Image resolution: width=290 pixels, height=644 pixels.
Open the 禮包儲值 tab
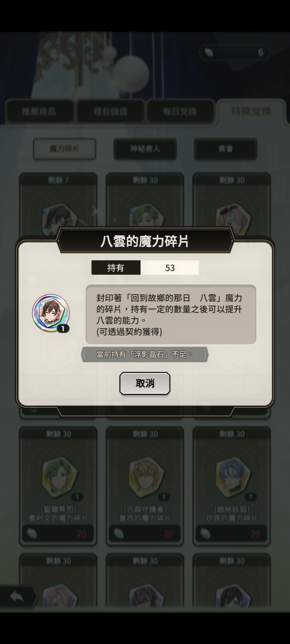click(110, 111)
